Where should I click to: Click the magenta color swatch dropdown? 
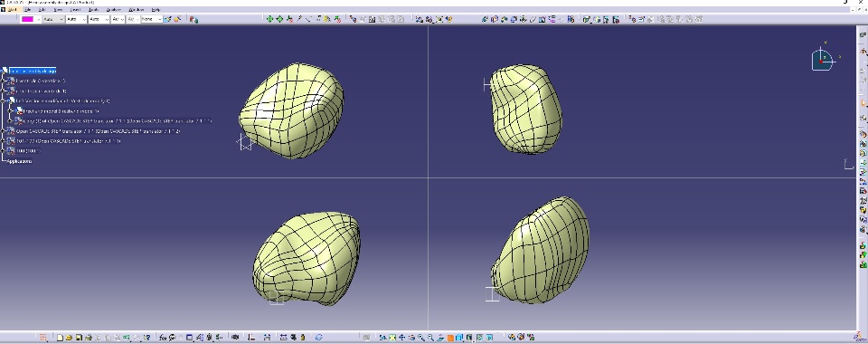(30, 19)
